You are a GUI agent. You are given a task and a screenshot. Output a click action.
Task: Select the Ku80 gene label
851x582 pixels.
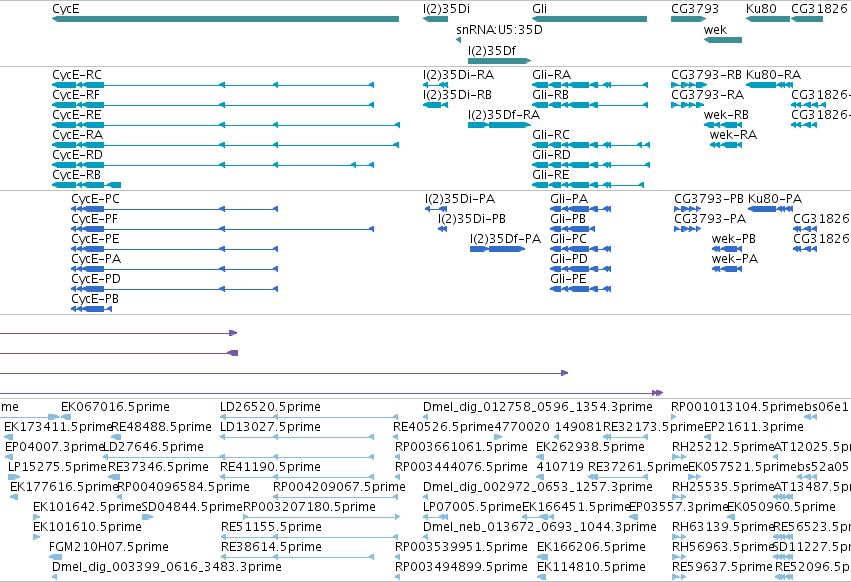click(x=761, y=9)
